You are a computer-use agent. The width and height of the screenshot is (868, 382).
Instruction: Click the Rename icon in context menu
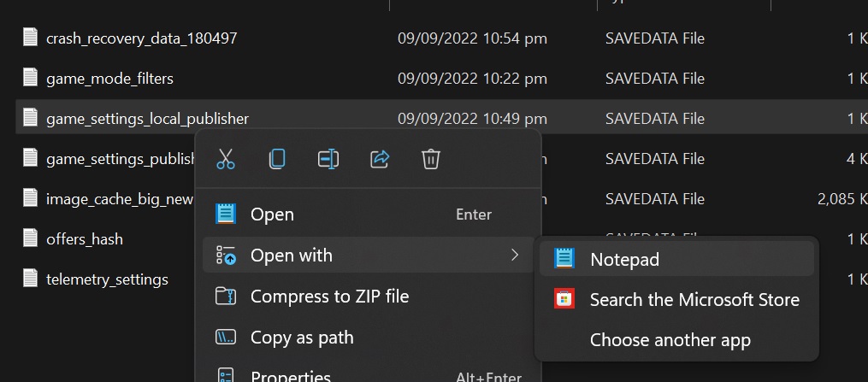coord(328,159)
